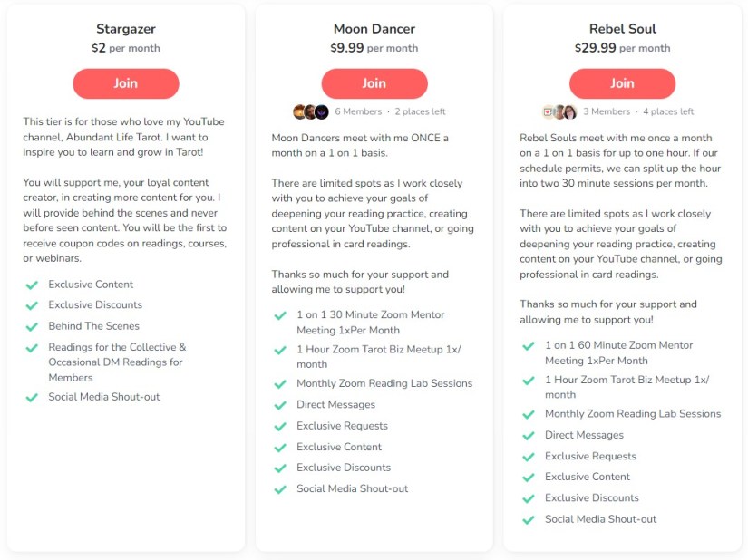Select the Rebel Soul tier title
This screenshot has height=560, width=748.
pyautogui.click(x=622, y=29)
